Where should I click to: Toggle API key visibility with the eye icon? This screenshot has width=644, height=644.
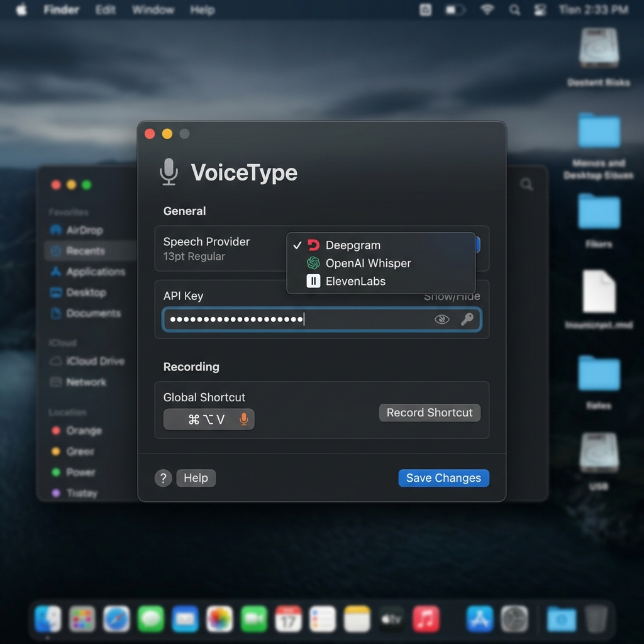click(441, 319)
